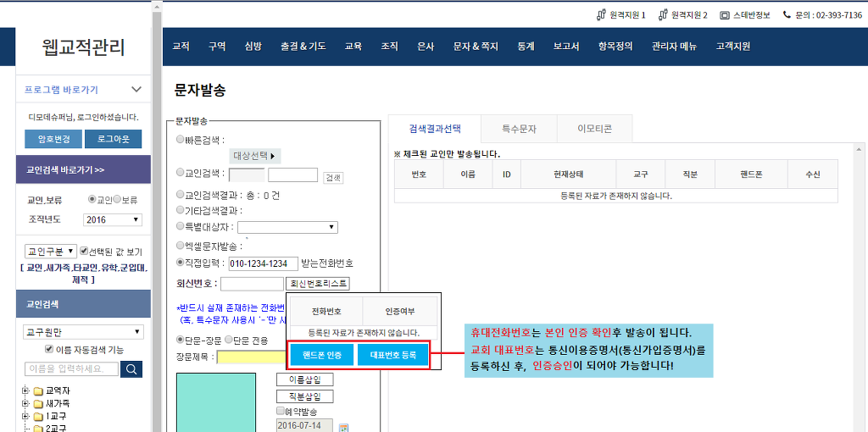Open the 교인구분 dropdown
This screenshot has height=432, width=868.
click(50, 251)
